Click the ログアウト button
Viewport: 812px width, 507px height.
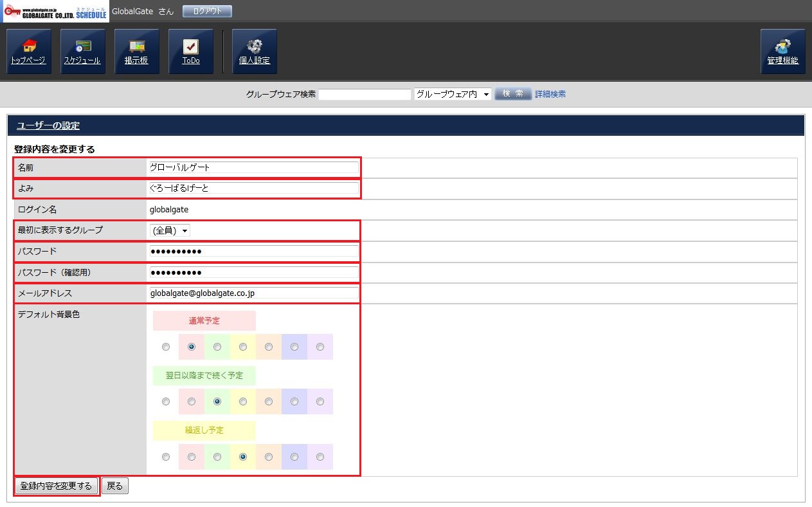click(207, 12)
